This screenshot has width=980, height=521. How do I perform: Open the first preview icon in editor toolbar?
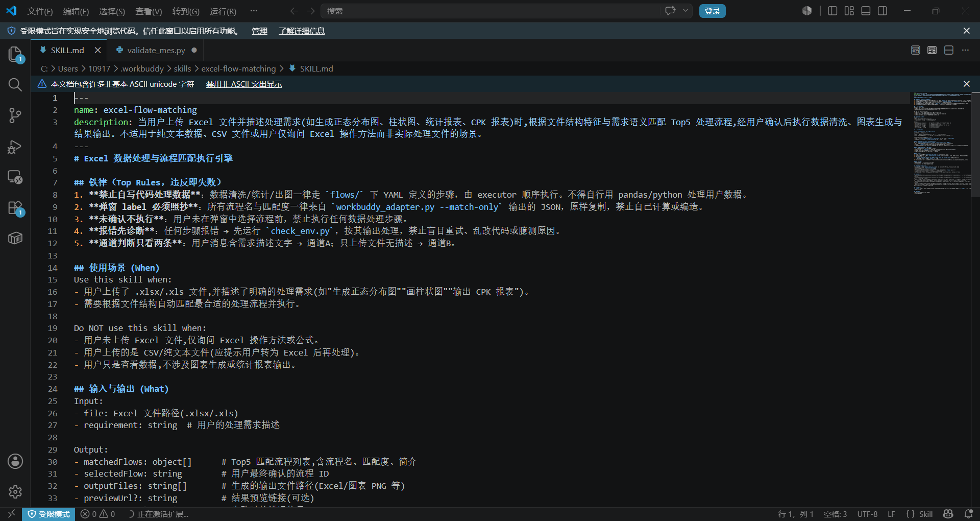pyautogui.click(x=916, y=50)
